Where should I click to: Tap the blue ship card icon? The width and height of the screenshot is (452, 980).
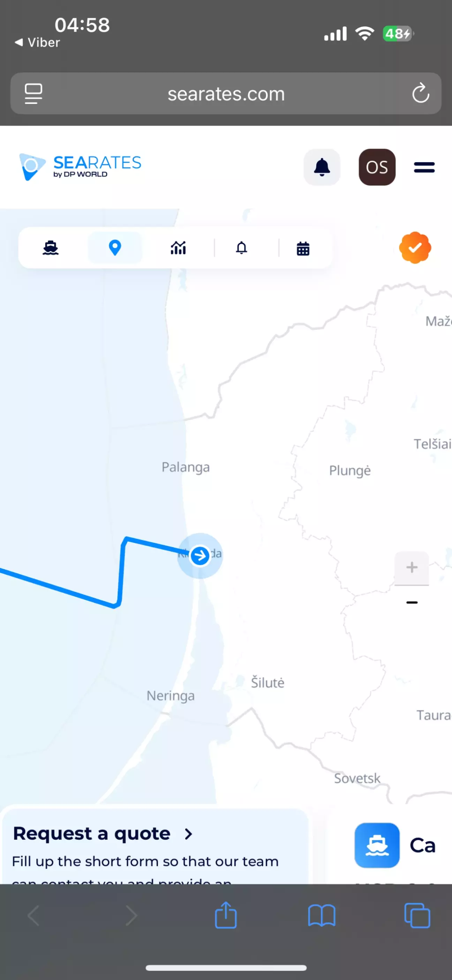(377, 845)
